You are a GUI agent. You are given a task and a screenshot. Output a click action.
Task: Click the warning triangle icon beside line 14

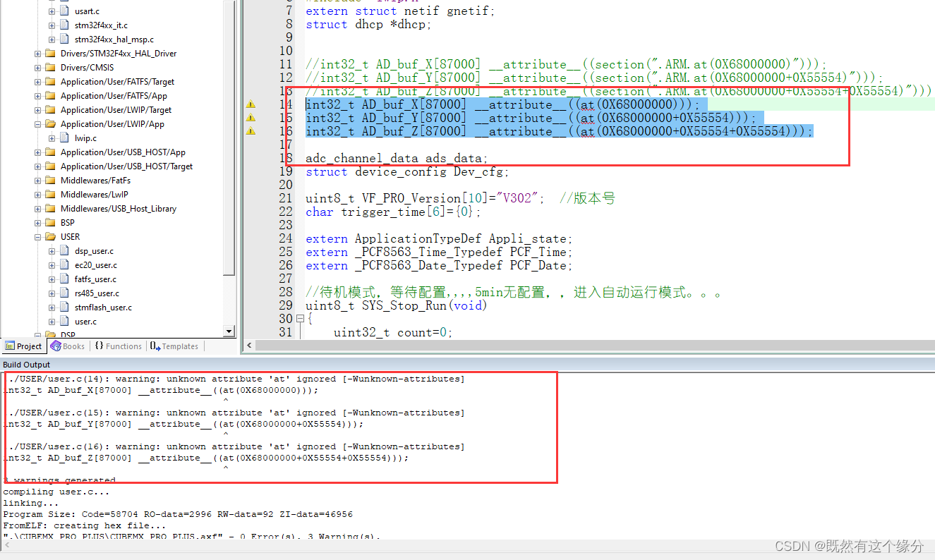(251, 104)
